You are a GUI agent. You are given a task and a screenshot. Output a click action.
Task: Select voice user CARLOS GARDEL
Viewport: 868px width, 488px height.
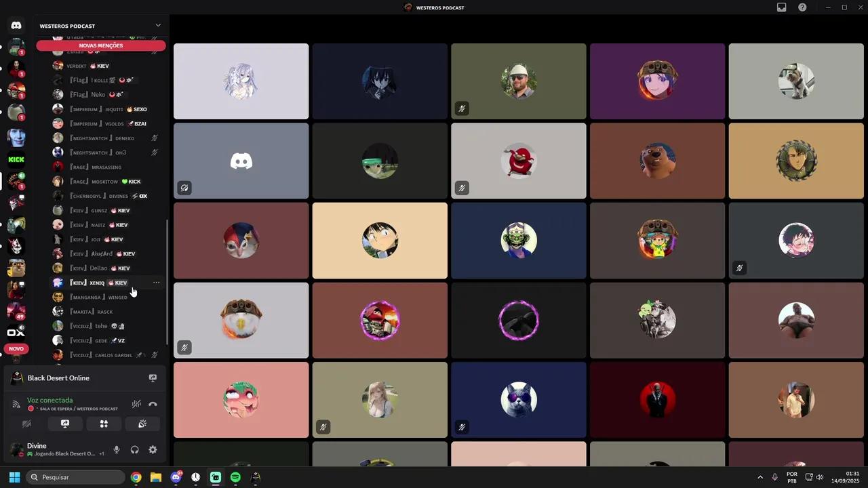(108, 354)
